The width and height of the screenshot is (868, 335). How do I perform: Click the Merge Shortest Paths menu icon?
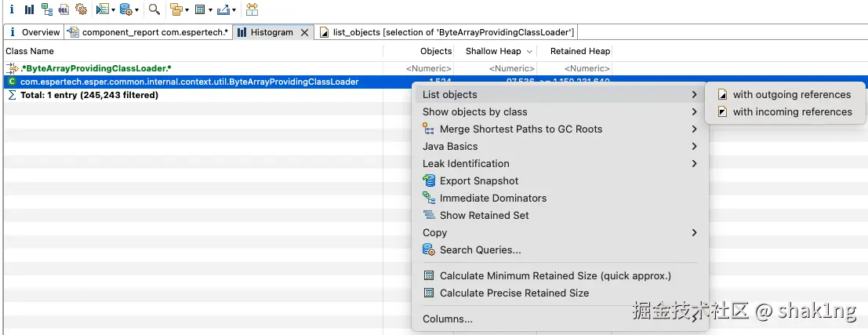[x=428, y=129]
